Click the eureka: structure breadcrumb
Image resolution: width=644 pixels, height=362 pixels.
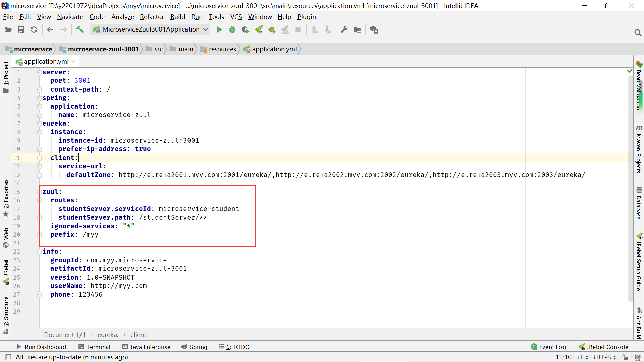[108, 335]
